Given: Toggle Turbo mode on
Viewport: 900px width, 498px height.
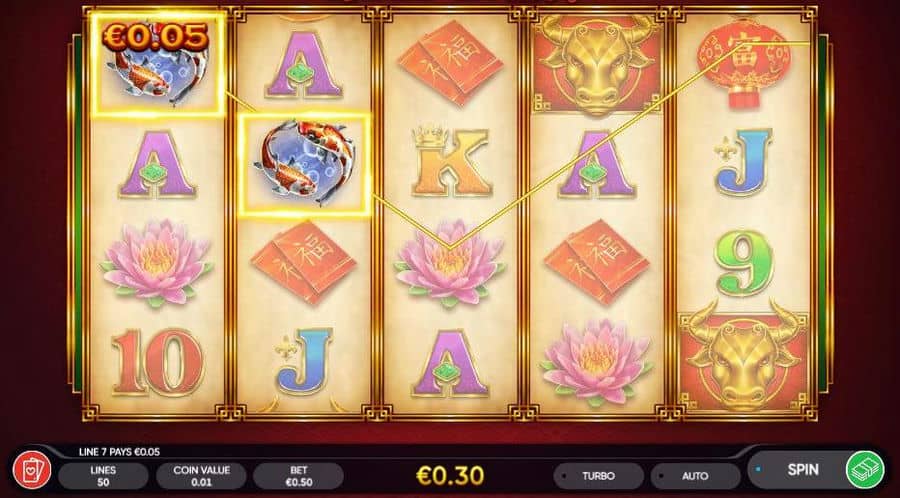Looking at the screenshot, I should click(599, 476).
